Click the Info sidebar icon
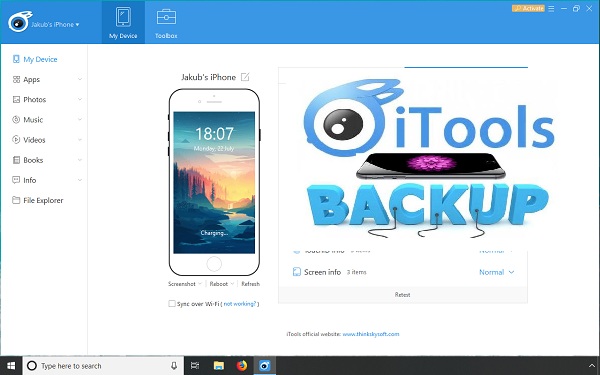Image resolution: width=600 pixels, height=375 pixels. point(16,180)
